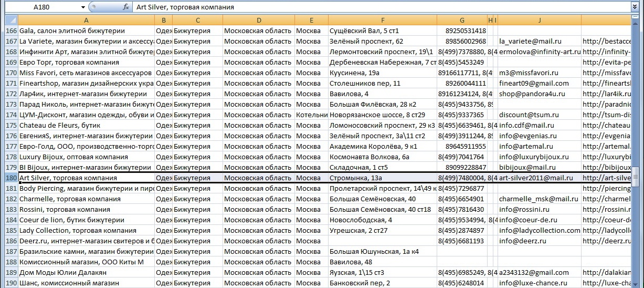Click the scroll down arrow at bottom right
Viewport: 644px width, 288px height.
click(x=636, y=284)
